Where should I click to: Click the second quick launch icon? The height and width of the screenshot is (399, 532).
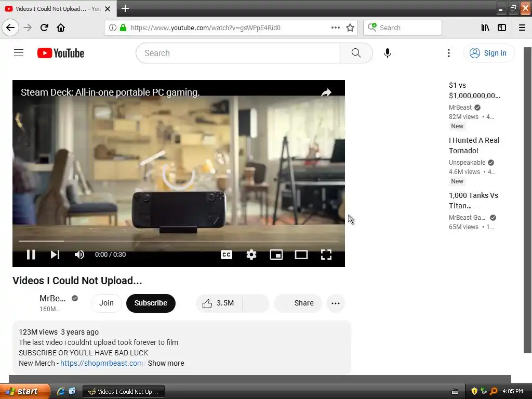(72, 391)
